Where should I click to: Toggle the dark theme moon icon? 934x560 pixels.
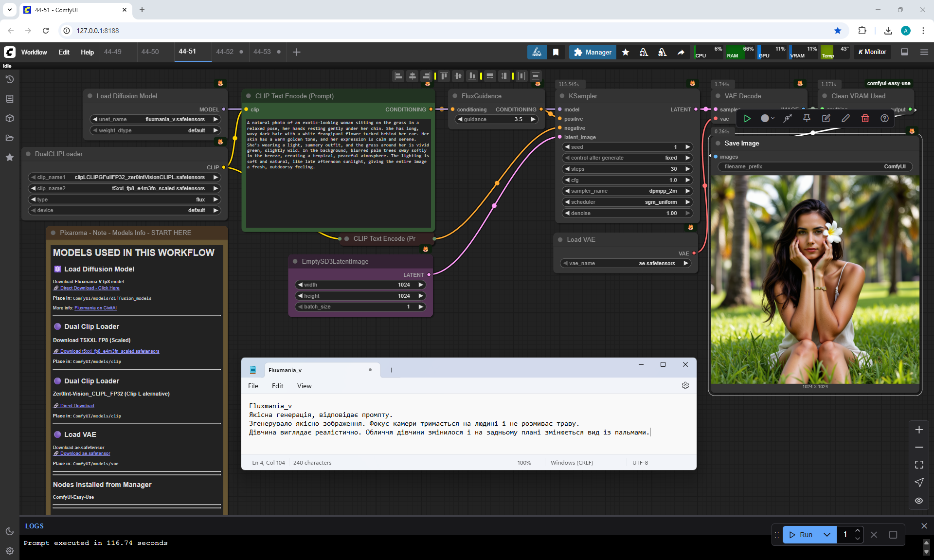tap(9, 531)
